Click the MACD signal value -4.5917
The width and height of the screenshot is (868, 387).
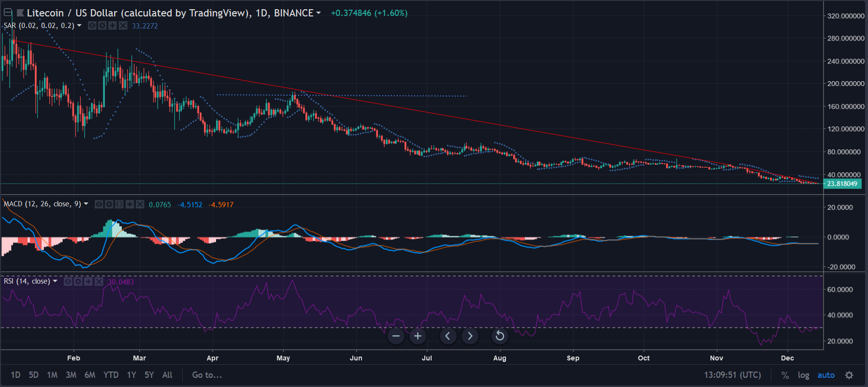[x=221, y=205]
